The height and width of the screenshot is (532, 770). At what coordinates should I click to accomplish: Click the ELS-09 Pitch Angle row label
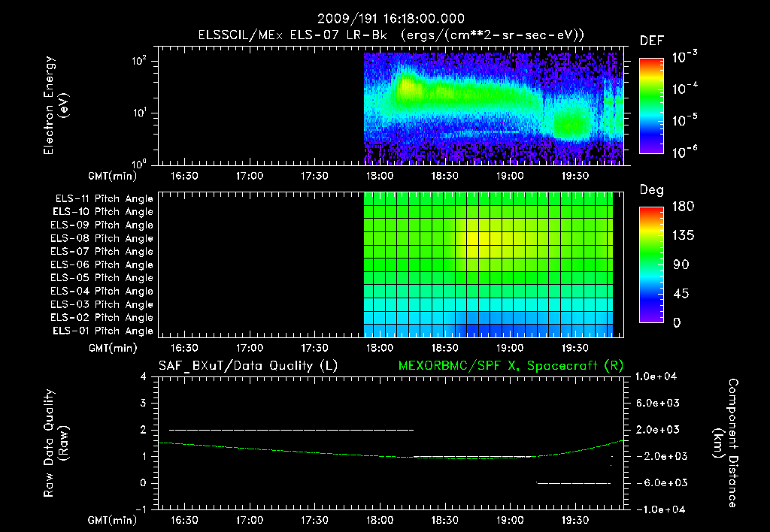[x=102, y=225]
